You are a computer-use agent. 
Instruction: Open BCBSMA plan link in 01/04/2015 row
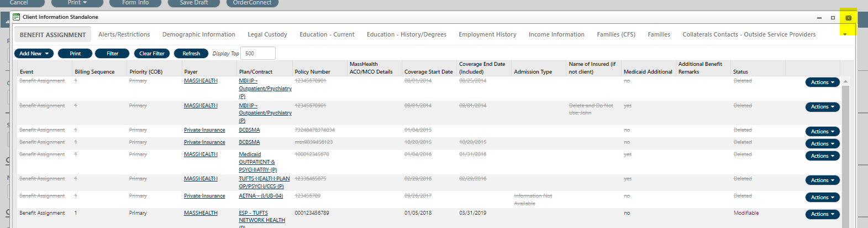(249, 130)
